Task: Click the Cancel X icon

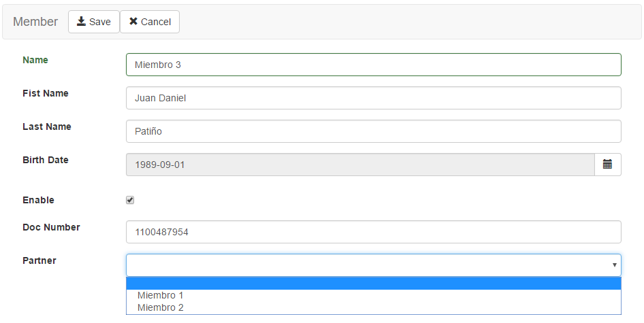Action: pyautogui.click(x=133, y=21)
